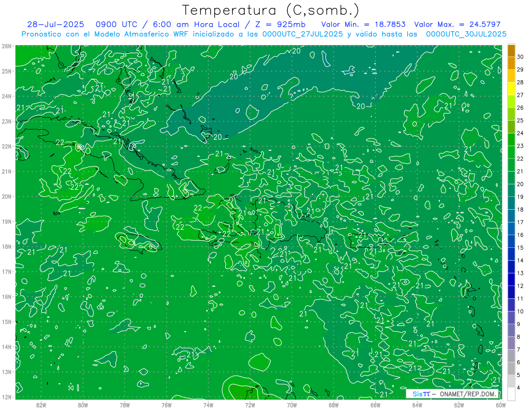532x411 pixels.
Task: Click the "ONAMET/REP.DOM." credit label
Action: click(467, 394)
